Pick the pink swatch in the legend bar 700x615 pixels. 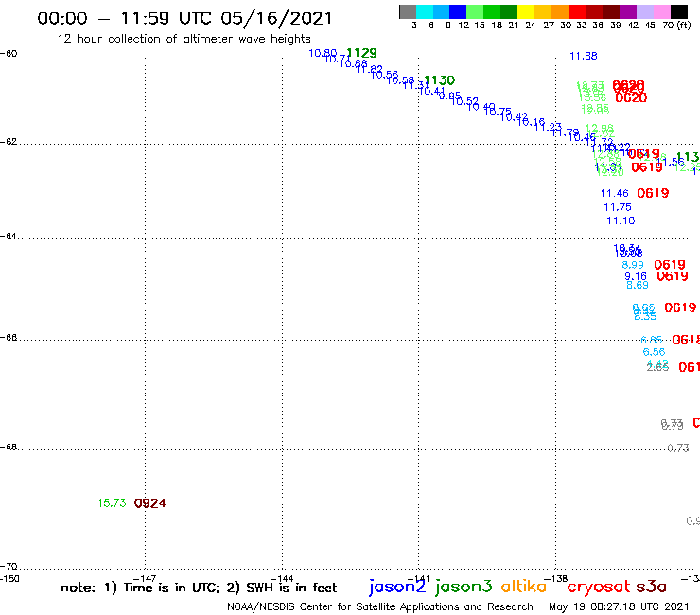point(661,11)
